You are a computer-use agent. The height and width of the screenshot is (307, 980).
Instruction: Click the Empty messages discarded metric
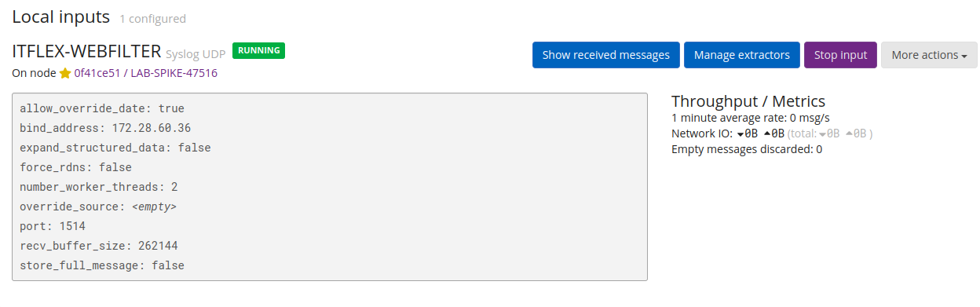pos(747,149)
